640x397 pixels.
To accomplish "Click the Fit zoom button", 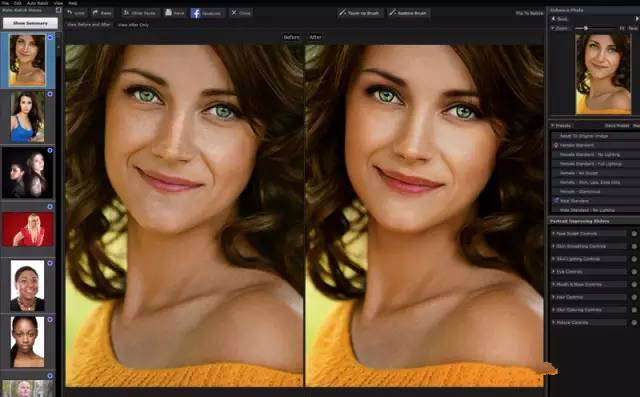I will [622, 28].
